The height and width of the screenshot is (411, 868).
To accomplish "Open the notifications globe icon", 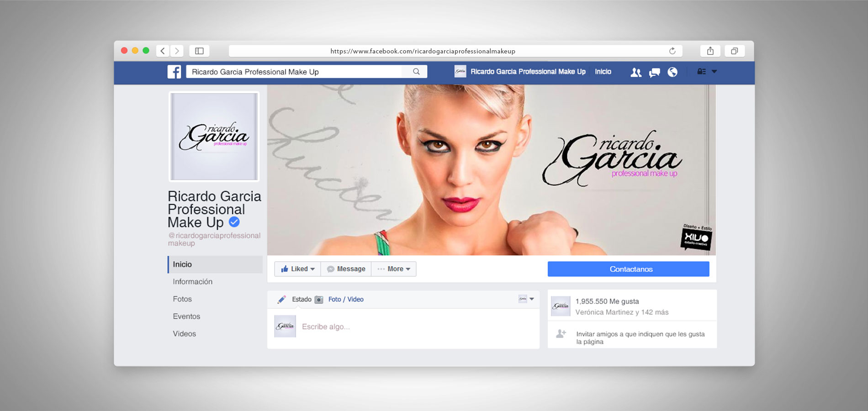I will (x=672, y=72).
